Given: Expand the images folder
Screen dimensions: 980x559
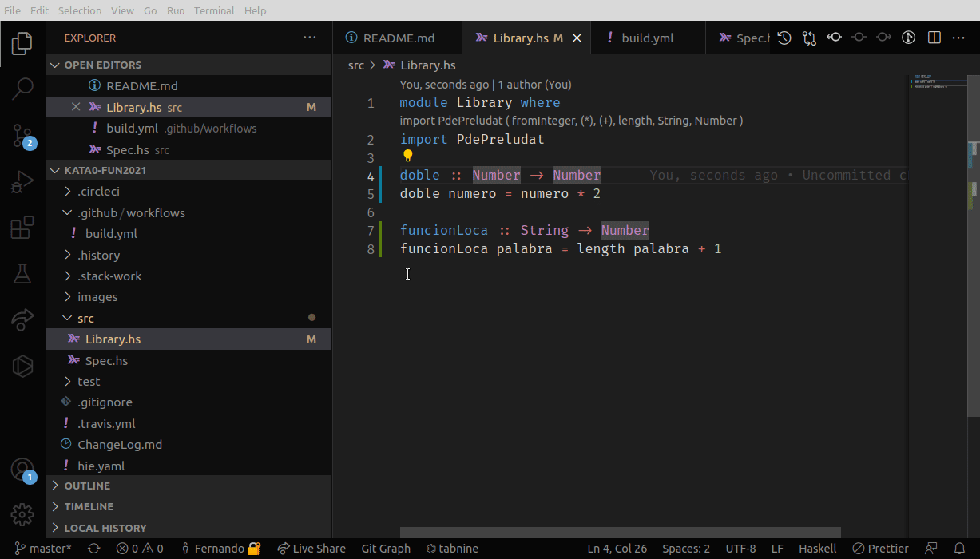Looking at the screenshot, I should [x=188, y=296].
